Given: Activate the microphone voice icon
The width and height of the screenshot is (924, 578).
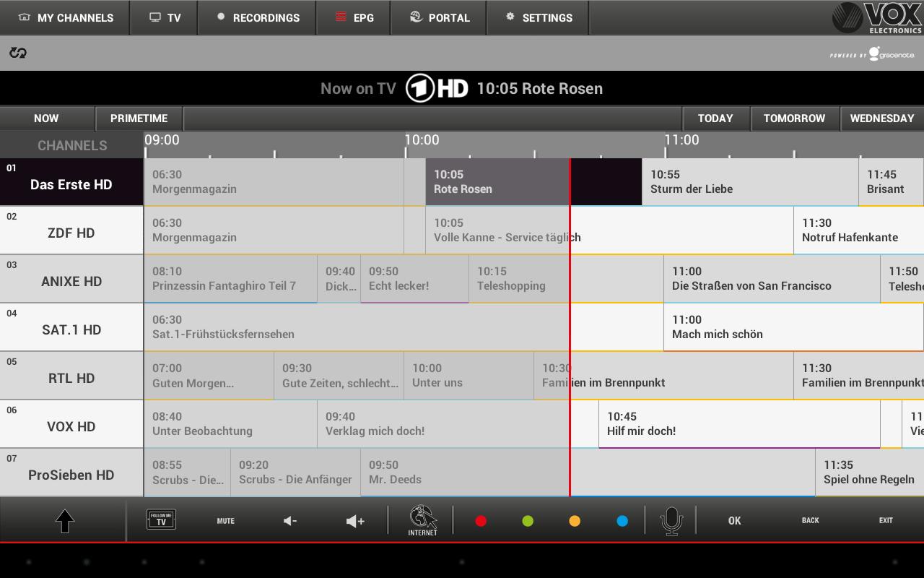Looking at the screenshot, I should [x=671, y=521].
